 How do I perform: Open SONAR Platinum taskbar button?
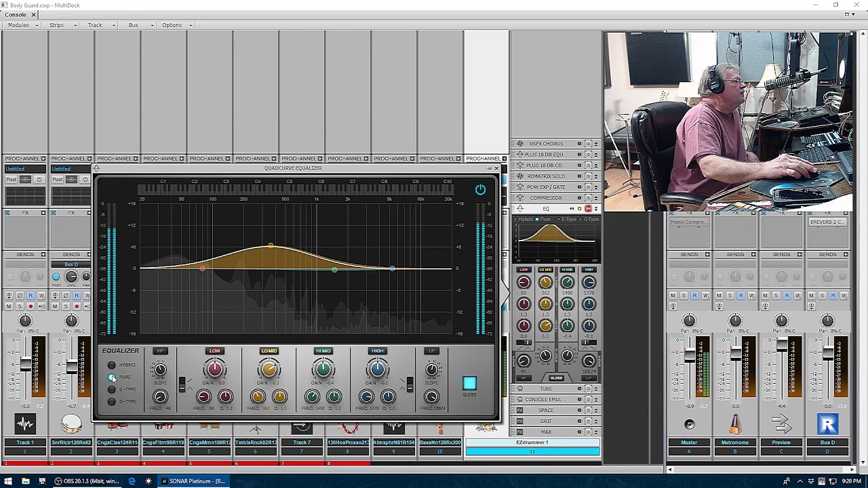click(x=193, y=481)
